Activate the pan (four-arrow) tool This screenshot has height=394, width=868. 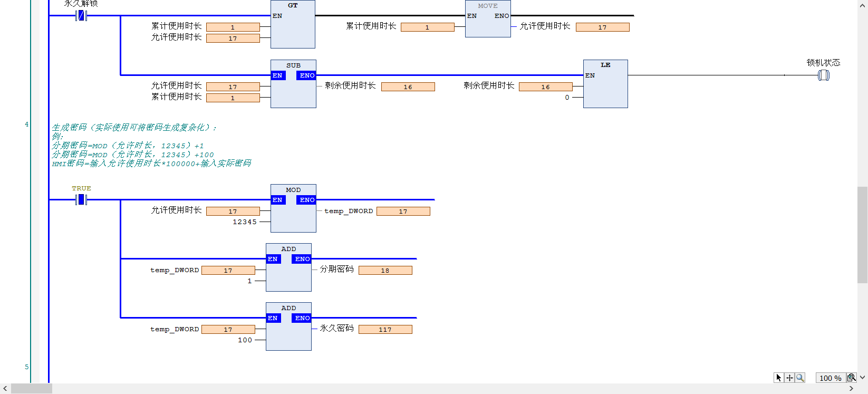coord(789,378)
